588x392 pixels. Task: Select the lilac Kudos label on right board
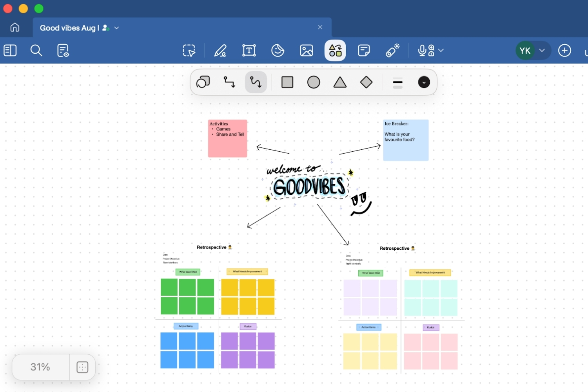[x=431, y=327]
